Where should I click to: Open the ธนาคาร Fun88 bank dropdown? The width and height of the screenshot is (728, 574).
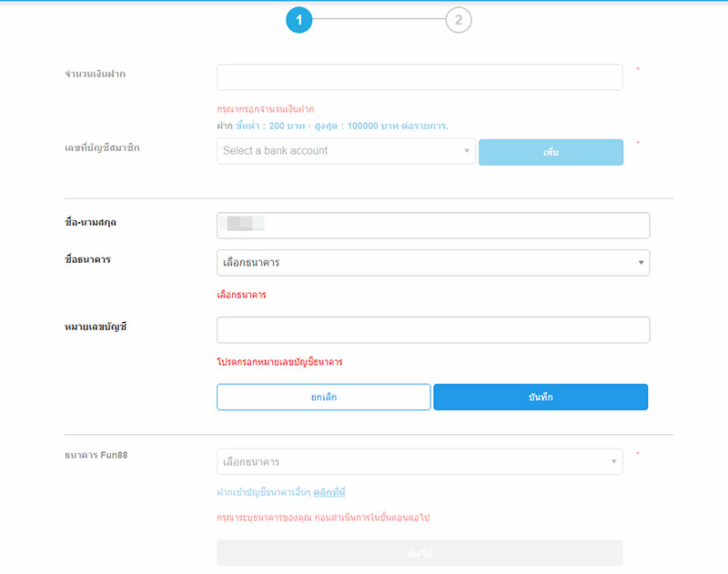click(x=420, y=462)
